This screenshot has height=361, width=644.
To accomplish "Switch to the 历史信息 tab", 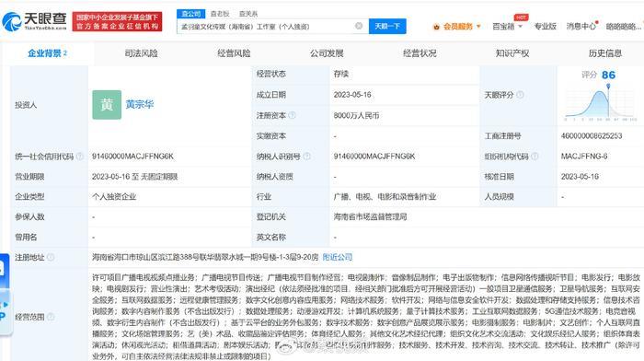I will click(605, 53).
